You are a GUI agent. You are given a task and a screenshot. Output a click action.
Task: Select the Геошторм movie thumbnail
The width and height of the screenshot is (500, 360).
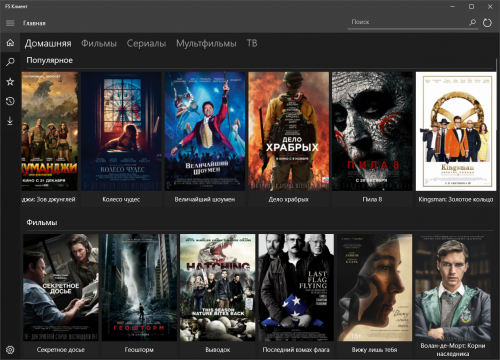click(x=139, y=287)
